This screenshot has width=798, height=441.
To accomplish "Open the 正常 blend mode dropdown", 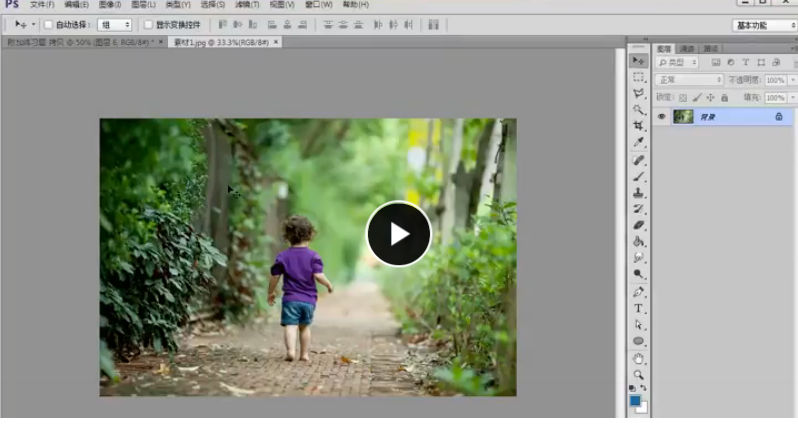I will [x=689, y=80].
